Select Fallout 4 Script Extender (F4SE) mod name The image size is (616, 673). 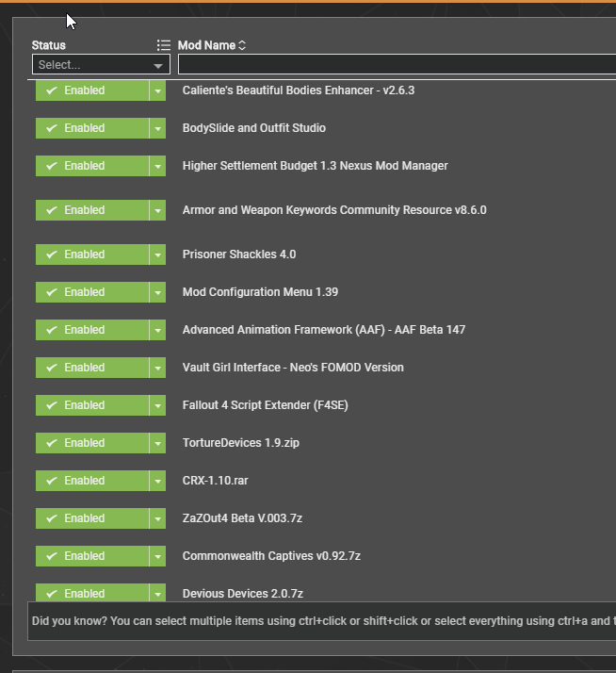point(265,405)
